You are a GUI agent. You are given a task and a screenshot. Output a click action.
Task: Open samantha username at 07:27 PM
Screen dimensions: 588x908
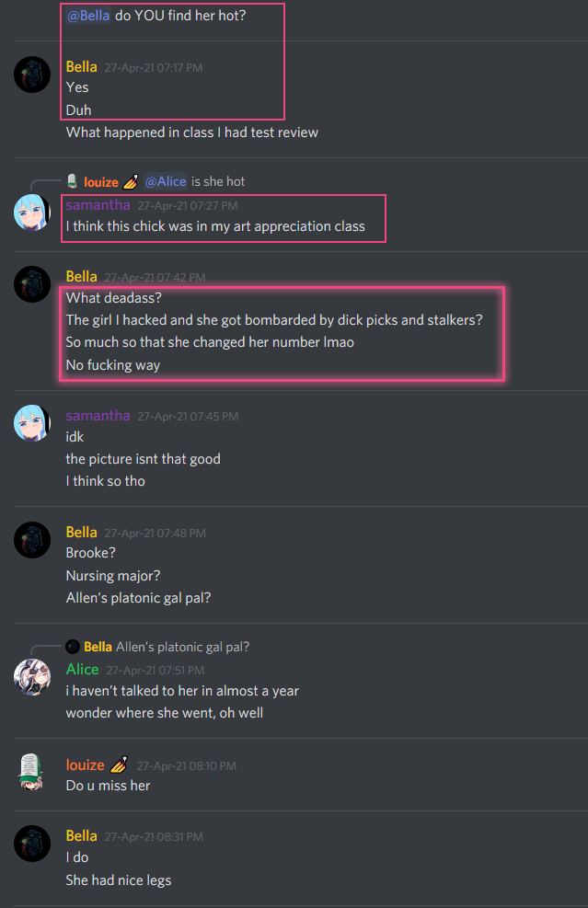[x=98, y=205]
